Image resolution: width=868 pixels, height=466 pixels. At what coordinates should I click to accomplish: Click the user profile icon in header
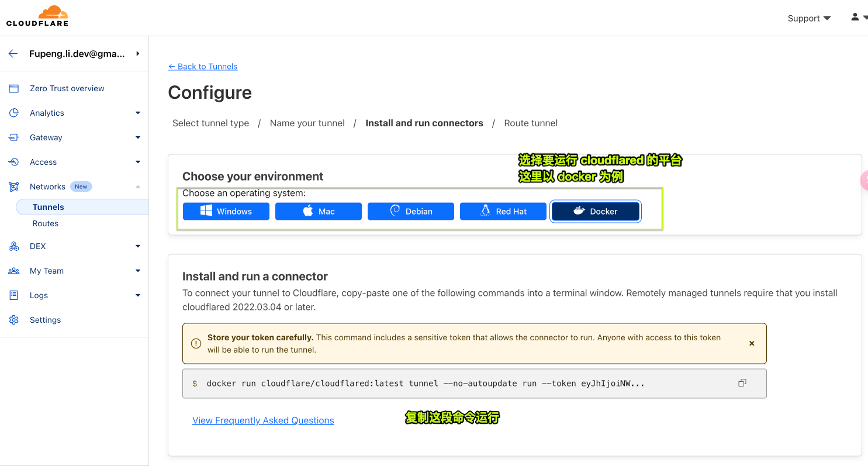(855, 18)
